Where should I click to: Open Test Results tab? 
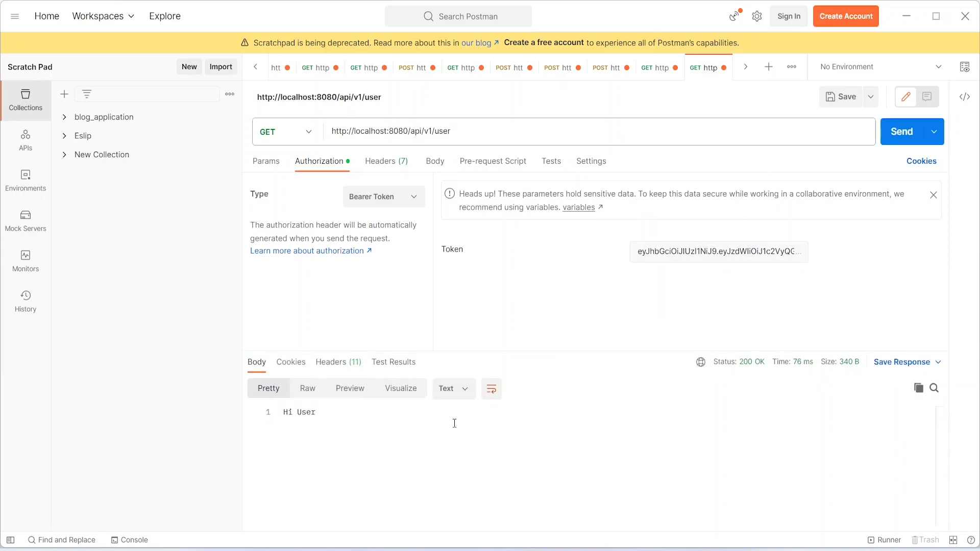[394, 362]
